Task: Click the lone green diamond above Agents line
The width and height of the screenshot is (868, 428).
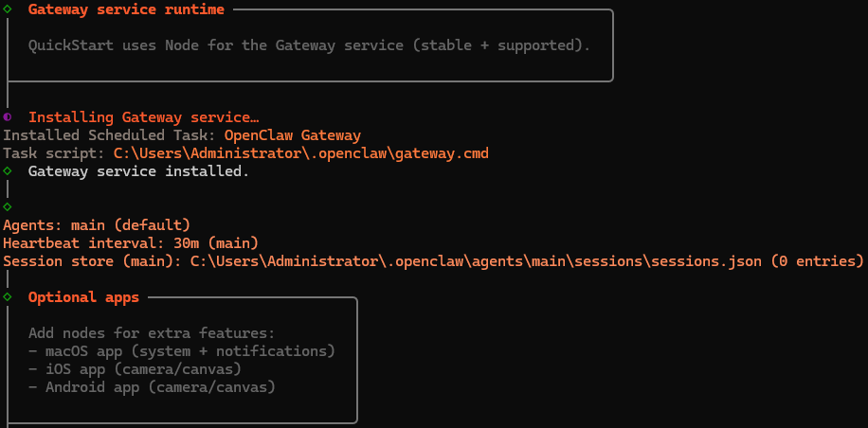Action: [x=8, y=206]
